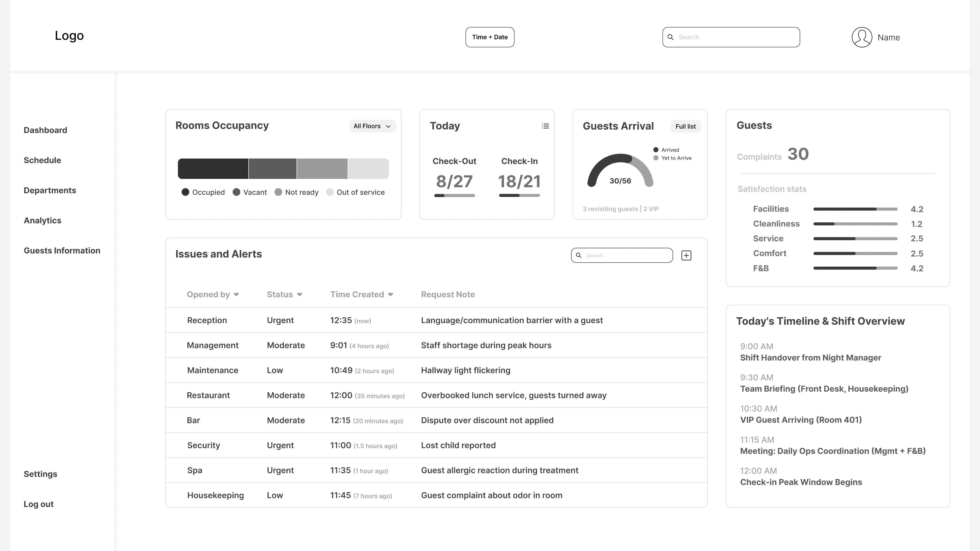Go to Guests Information page
Image resolution: width=980 pixels, height=551 pixels.
click(62, 251)
